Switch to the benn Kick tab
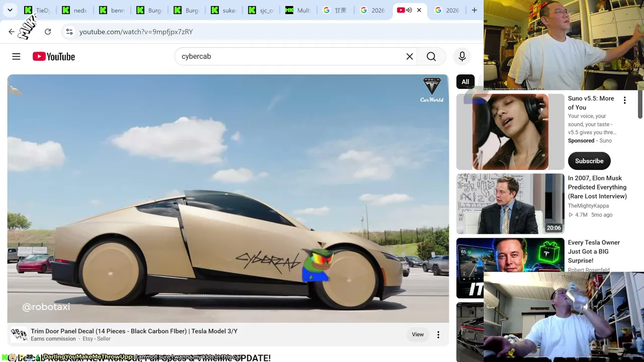 (x=113, y=10)
